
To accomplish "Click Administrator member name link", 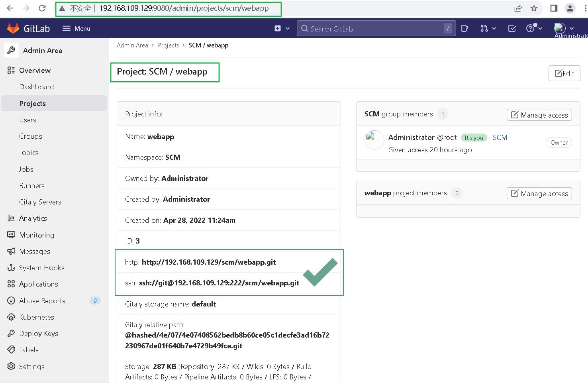I will (412, 137).
